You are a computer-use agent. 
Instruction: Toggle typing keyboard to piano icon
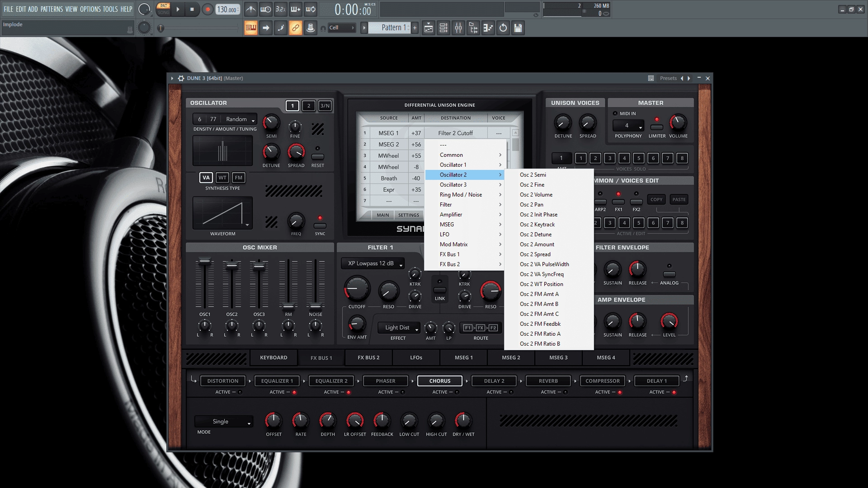pyautogui.click(x=251, y=28)
